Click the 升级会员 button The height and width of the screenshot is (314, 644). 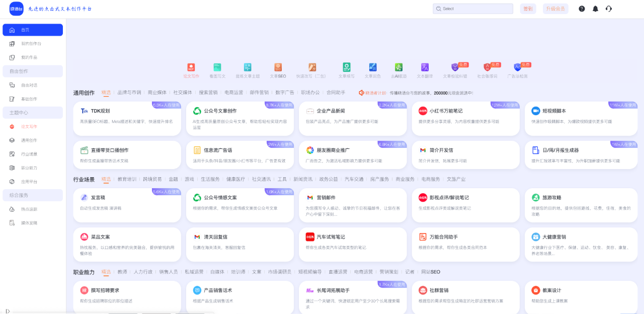point(555,9)
